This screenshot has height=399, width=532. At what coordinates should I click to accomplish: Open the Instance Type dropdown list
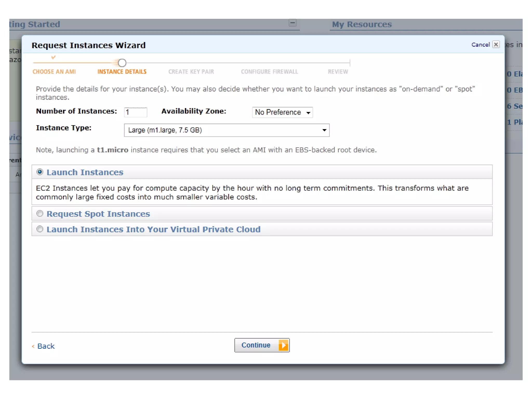point(227,130)
